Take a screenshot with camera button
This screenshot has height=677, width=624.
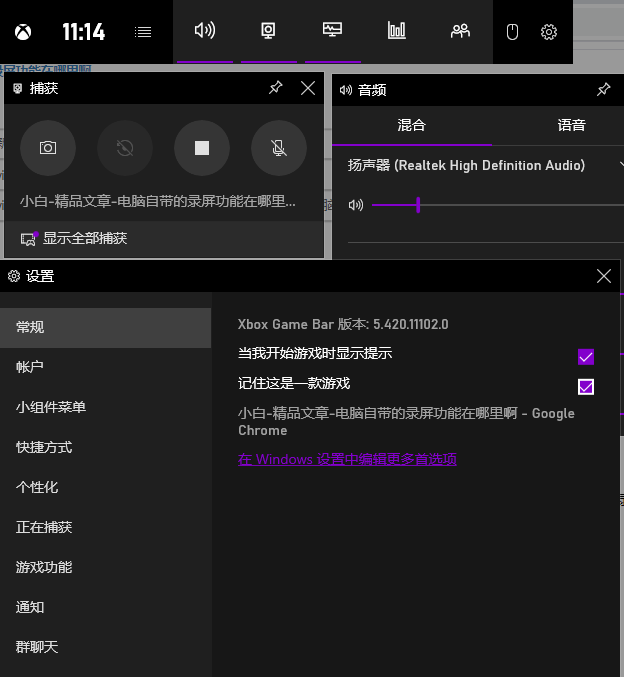48,148
